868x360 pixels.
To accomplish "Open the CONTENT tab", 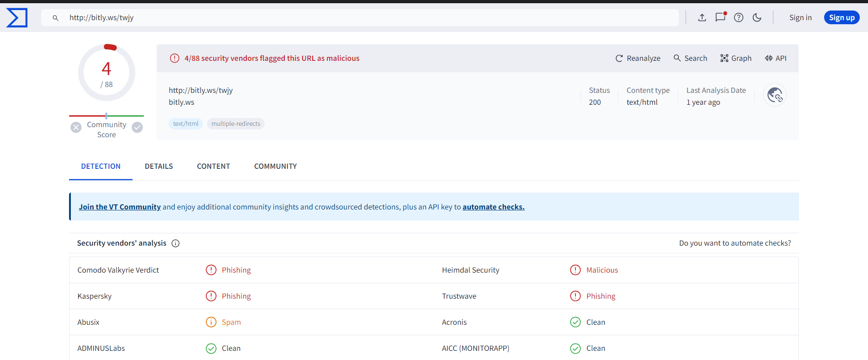I will tap(213, 167).
